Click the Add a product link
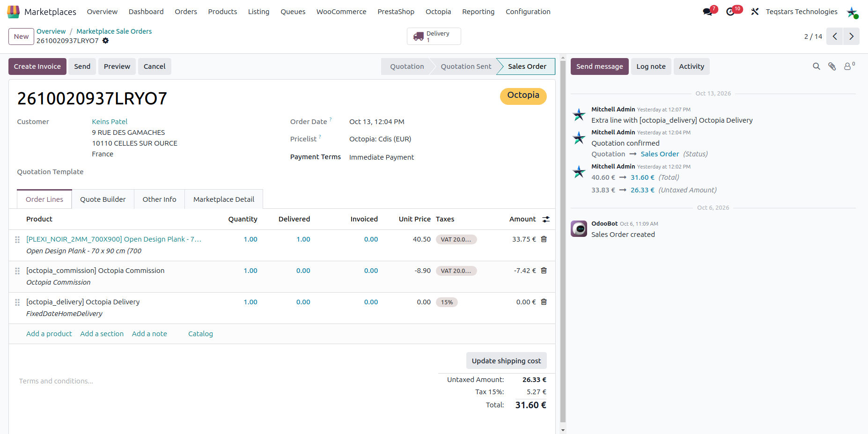Viewport: 868px width, 434px height. [49, 334]
